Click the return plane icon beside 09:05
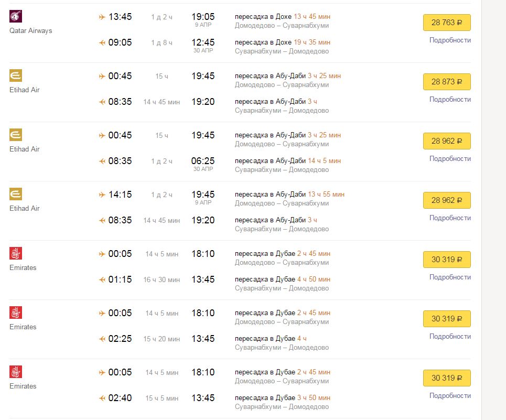This screenshot has width=506, height=420. pos(102,42)
